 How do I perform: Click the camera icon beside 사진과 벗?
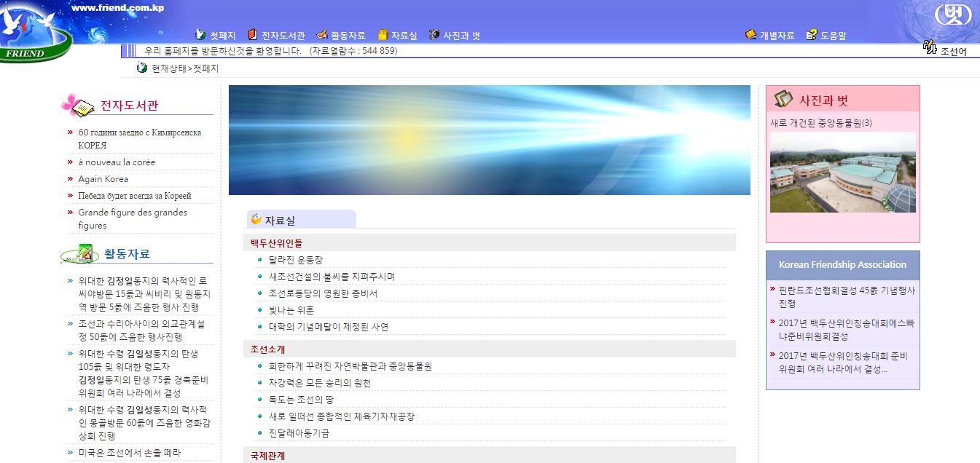point(434,35)
